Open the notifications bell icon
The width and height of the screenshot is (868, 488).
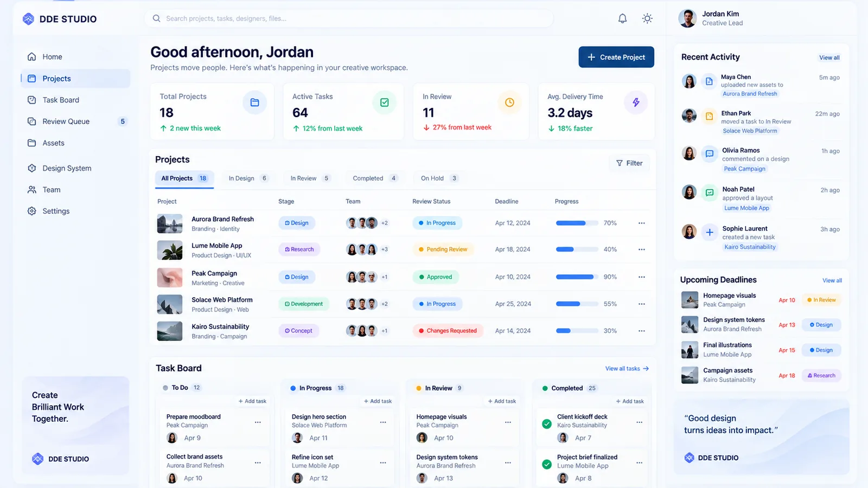622,18
